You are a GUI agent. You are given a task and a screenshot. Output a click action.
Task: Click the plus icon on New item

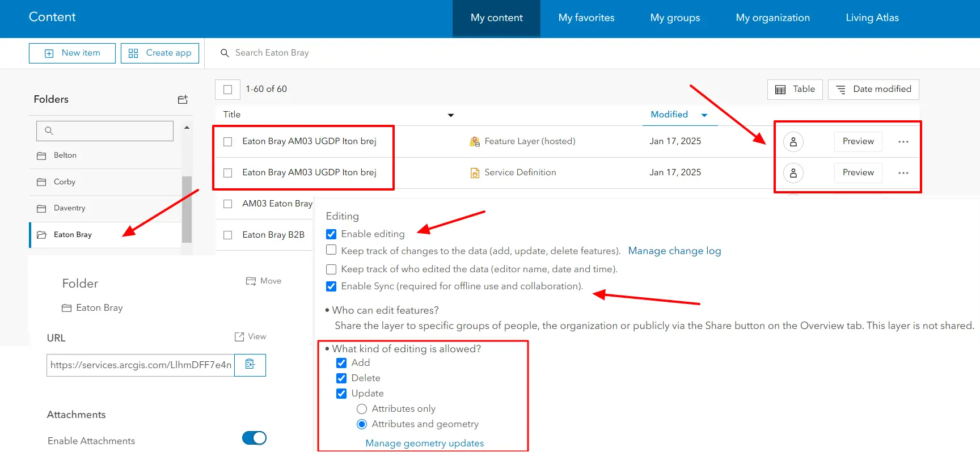click(x=49, y=53)
